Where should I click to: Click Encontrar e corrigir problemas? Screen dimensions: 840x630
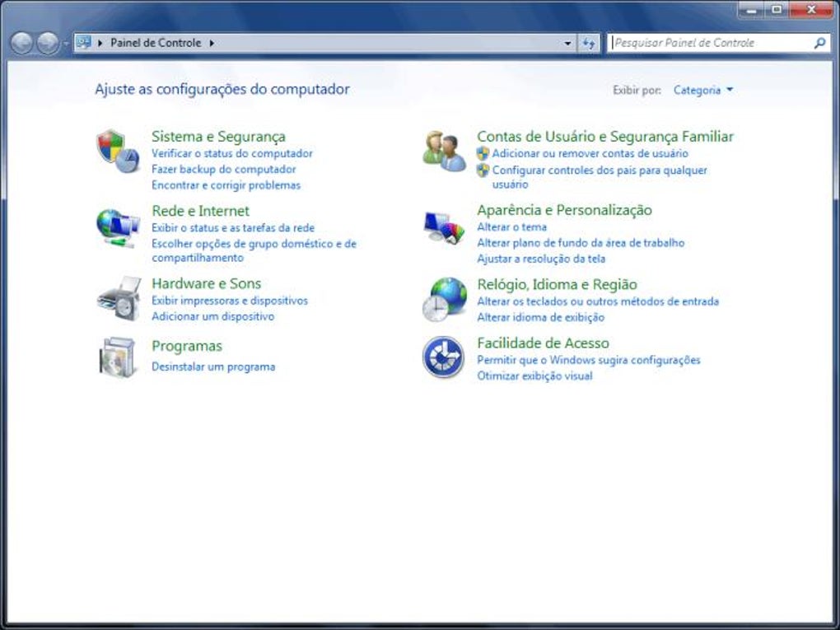(226, 185)
